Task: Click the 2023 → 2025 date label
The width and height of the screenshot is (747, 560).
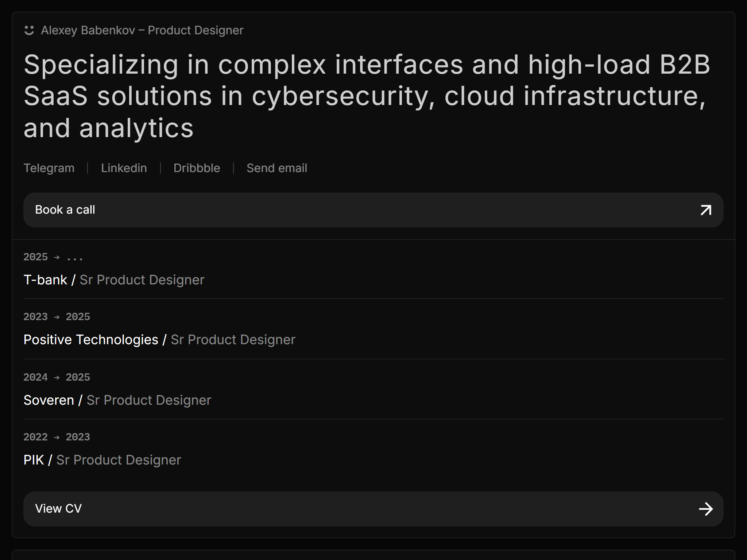Action: [x=57, y=317]
